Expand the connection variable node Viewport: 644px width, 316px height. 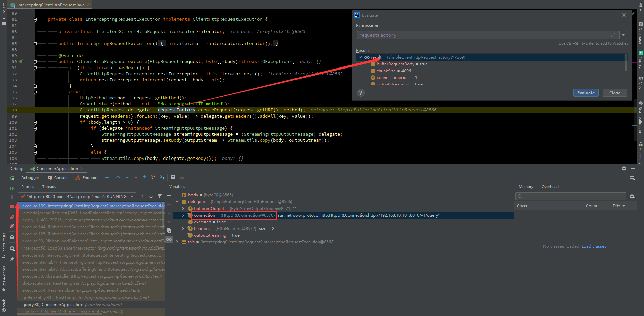(x=183, y=215)
